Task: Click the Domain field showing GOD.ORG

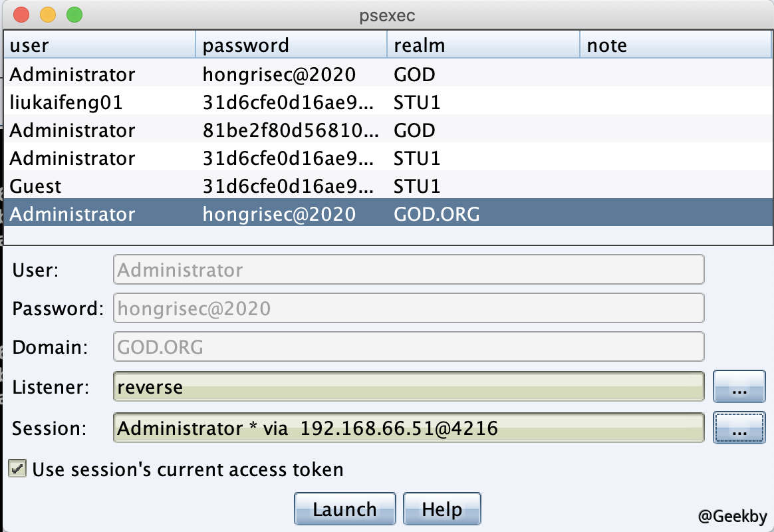Action: click(x=408, y=346)
